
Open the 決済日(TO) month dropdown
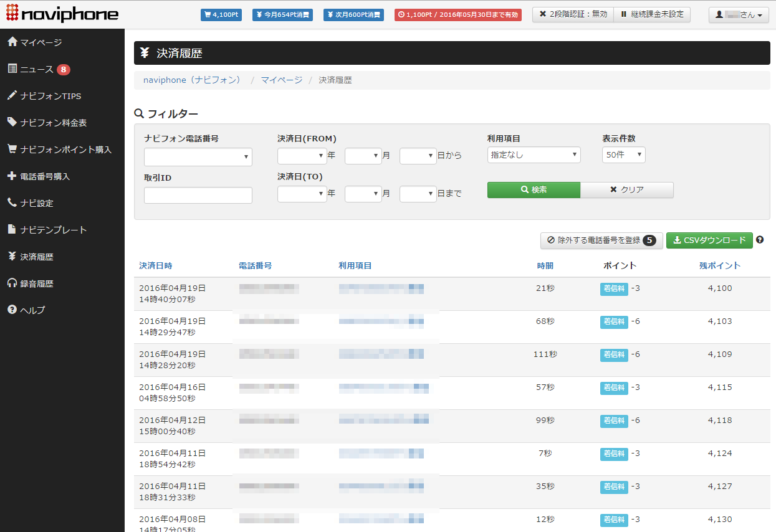pos(363,194)
